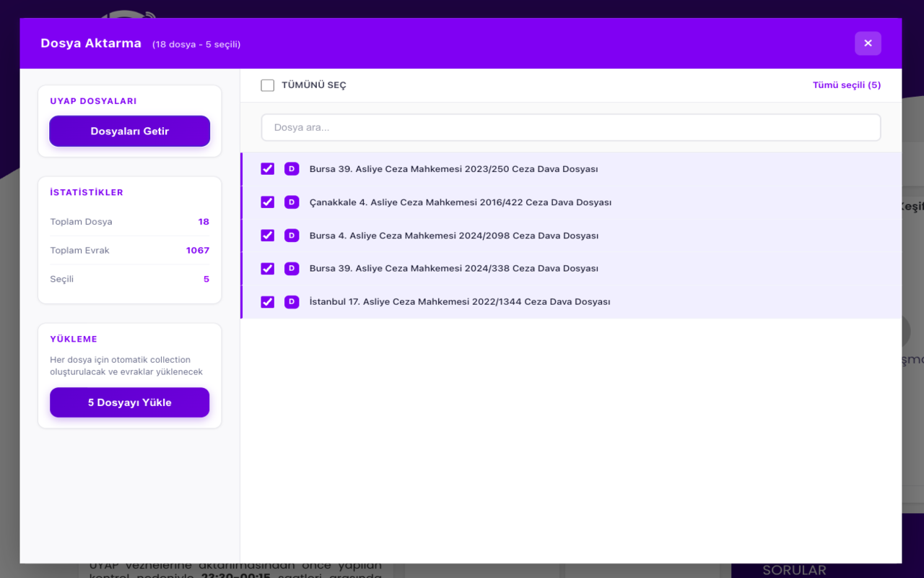Click the D badge on Çanakkale 2016/422 row
Viewport: 924px width, 578px height.
(292, 202)
